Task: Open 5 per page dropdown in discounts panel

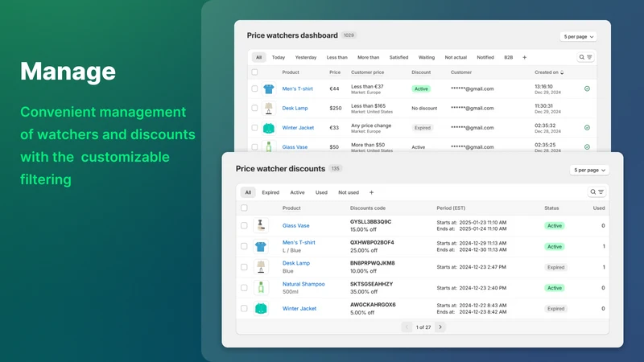Action: click(589, 170)
